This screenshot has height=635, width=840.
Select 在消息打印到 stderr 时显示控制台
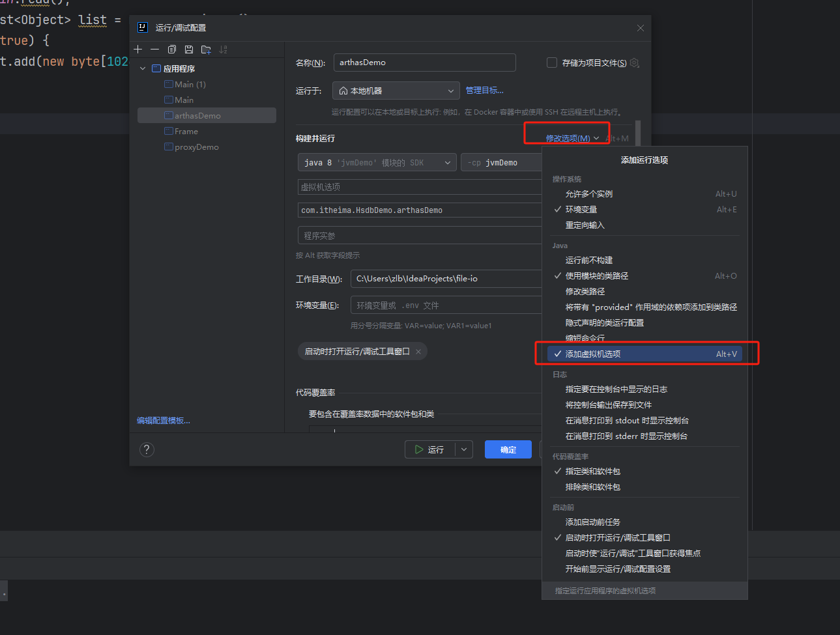(644, 436)
